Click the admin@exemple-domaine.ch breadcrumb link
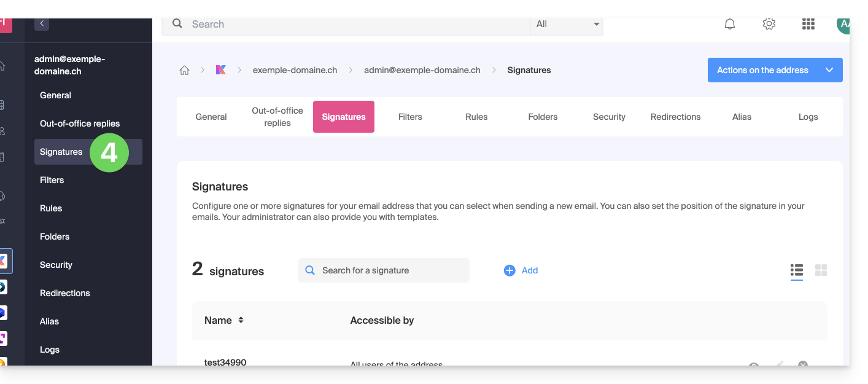The width and height of the screenshot is (868, 384). 422,70
